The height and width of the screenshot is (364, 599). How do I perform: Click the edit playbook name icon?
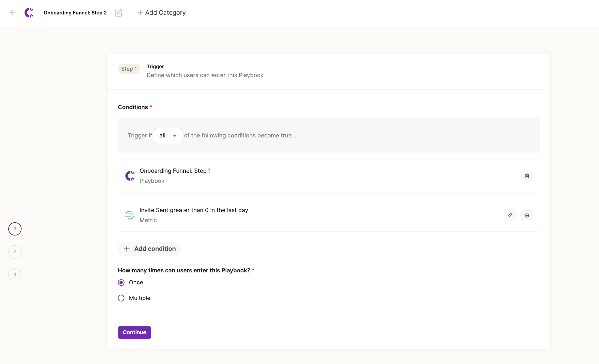[118, 13]
